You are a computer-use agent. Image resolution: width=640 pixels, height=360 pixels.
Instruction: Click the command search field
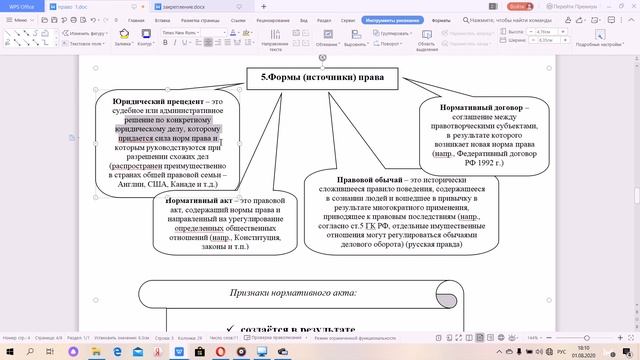(x=507, y=20)
